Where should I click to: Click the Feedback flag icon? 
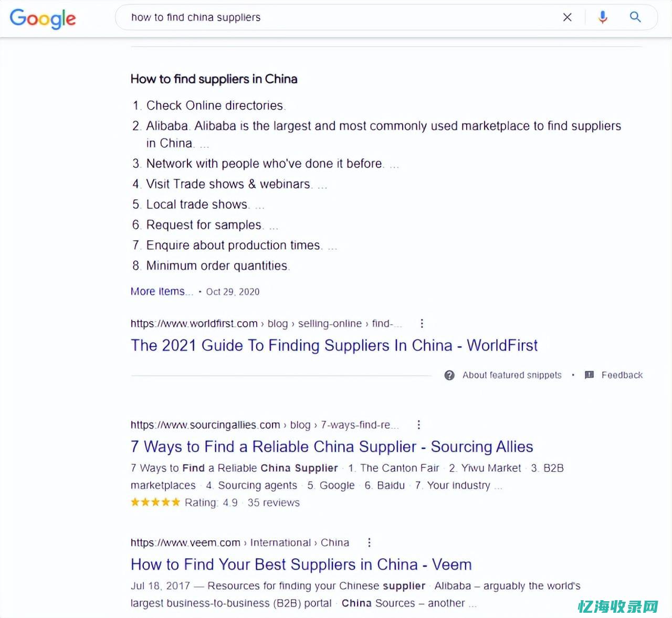[590, 375]
